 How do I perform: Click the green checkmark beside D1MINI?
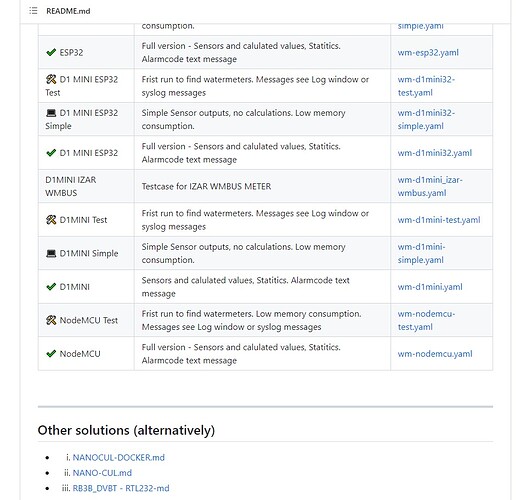51,287
